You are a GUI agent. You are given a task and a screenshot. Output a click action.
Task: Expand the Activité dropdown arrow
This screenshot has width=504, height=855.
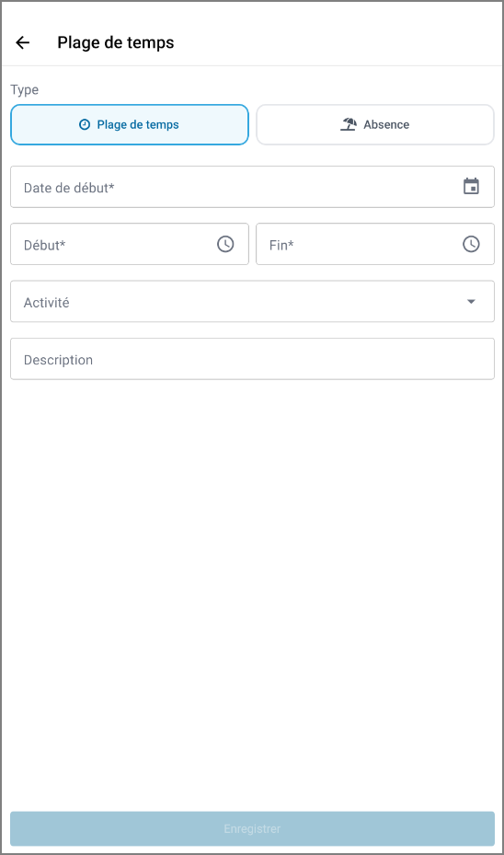click(x=471, y=302)
